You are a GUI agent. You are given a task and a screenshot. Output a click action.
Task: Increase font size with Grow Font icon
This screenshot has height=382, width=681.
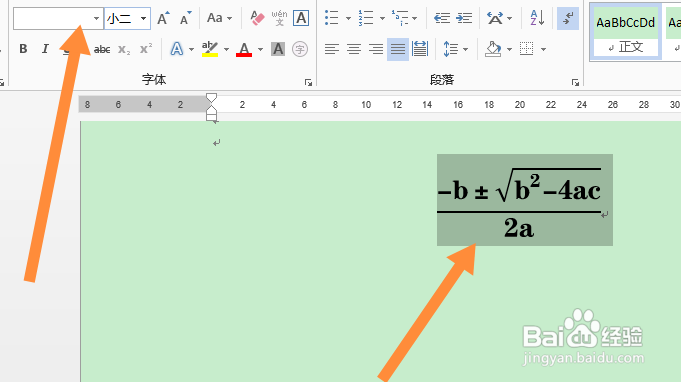click(x=163, y=18)
